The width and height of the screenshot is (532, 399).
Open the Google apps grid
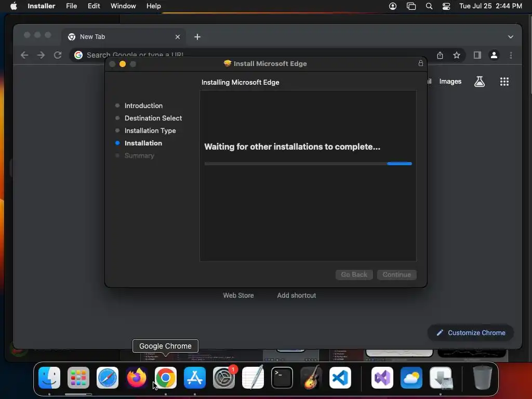pyautogui.click(x=504, y=82)
